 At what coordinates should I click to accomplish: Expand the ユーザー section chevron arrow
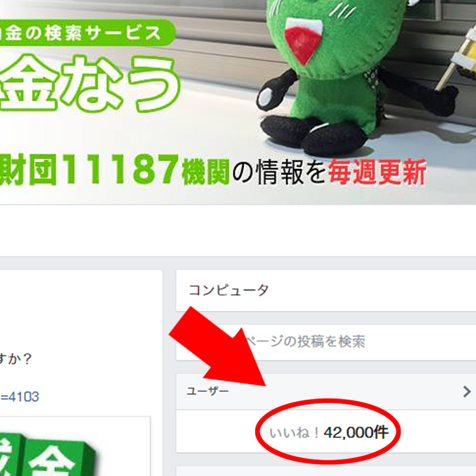(467, 392)
